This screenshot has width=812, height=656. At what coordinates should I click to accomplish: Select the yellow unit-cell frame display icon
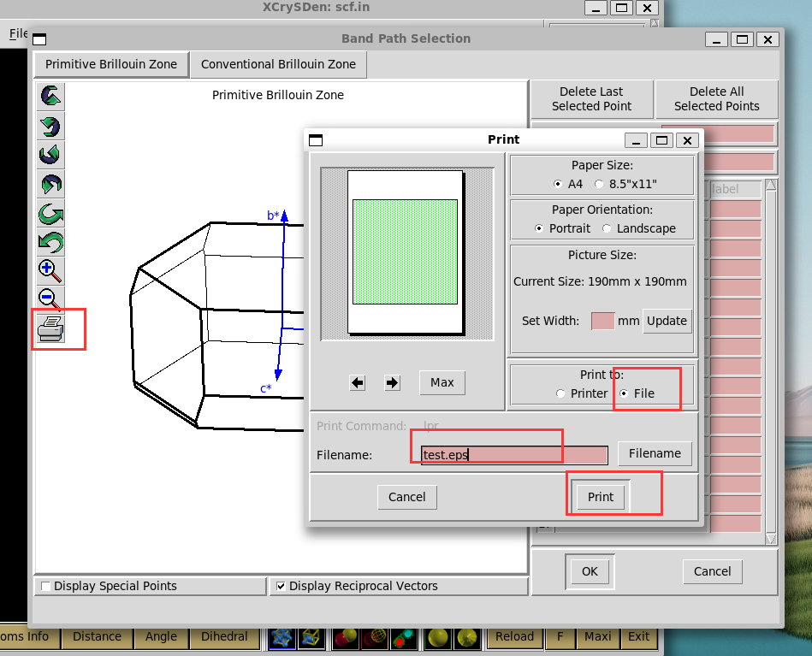pos(311,638)
